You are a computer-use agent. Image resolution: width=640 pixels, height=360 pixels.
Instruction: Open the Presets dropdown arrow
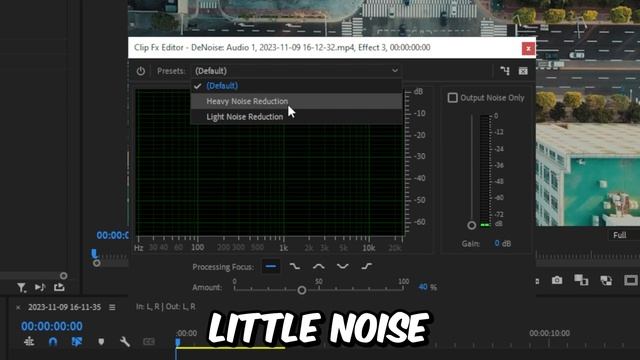click(395, 71)
